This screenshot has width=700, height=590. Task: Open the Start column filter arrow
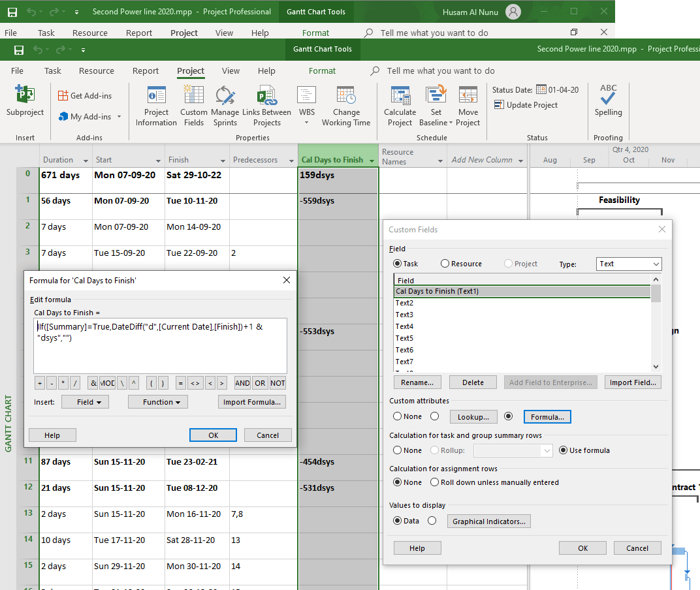click(x=158, y=161)
